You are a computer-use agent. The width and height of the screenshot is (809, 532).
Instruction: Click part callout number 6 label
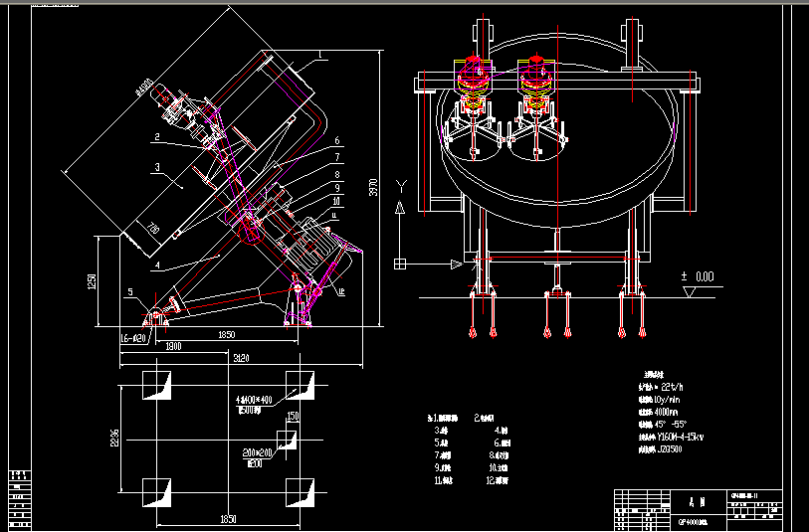coord(337,141)
